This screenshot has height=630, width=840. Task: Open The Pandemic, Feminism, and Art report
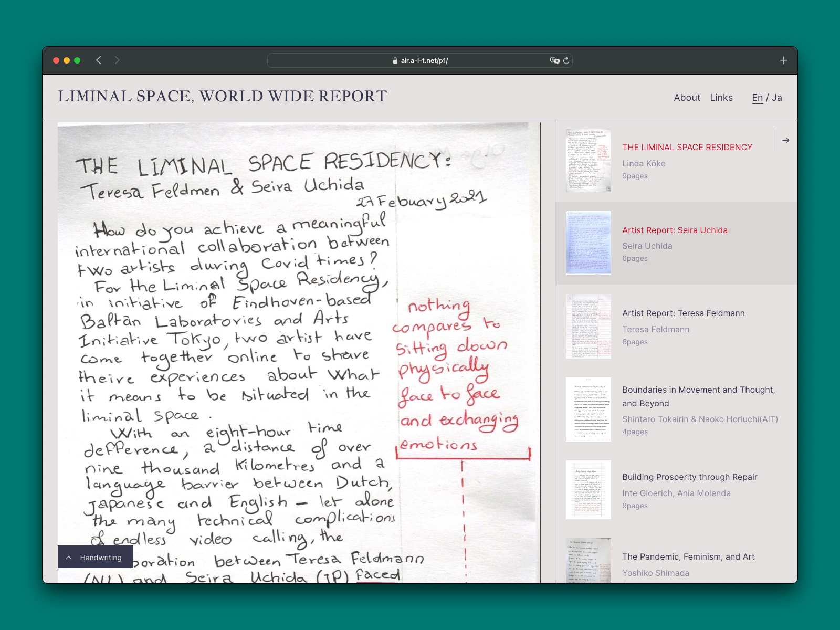tap(688, 557)
